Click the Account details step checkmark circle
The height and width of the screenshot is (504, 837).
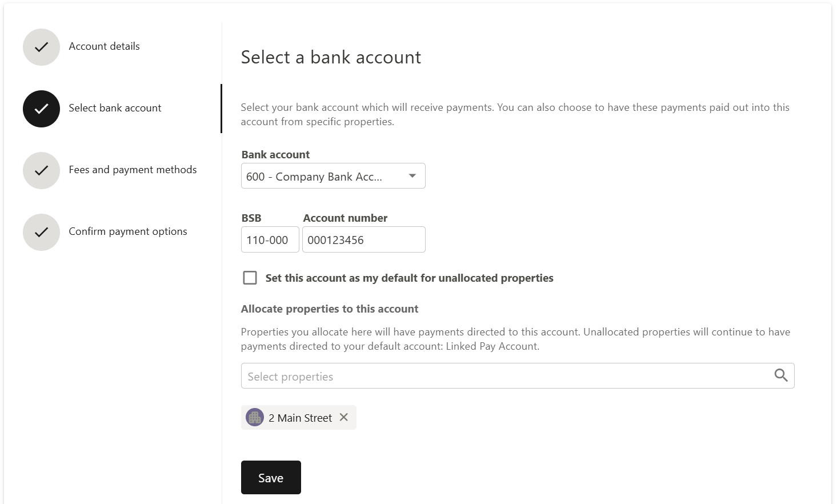pos(41,47)
